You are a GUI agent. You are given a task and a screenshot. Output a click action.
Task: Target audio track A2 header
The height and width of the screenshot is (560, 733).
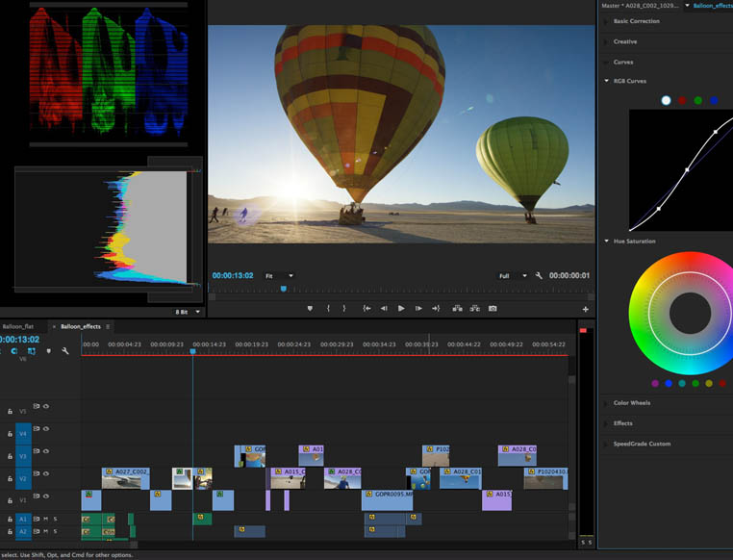point(23,531)
